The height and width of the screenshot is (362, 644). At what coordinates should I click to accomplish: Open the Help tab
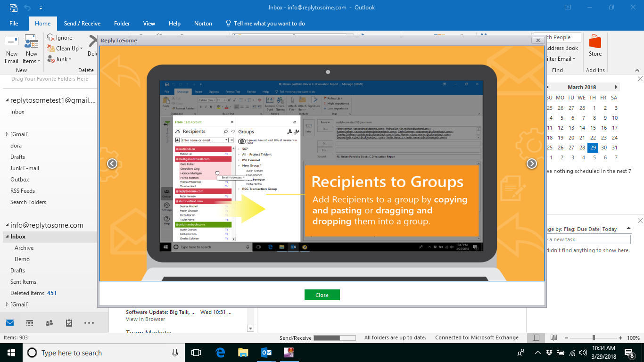(x=174, y=23)
